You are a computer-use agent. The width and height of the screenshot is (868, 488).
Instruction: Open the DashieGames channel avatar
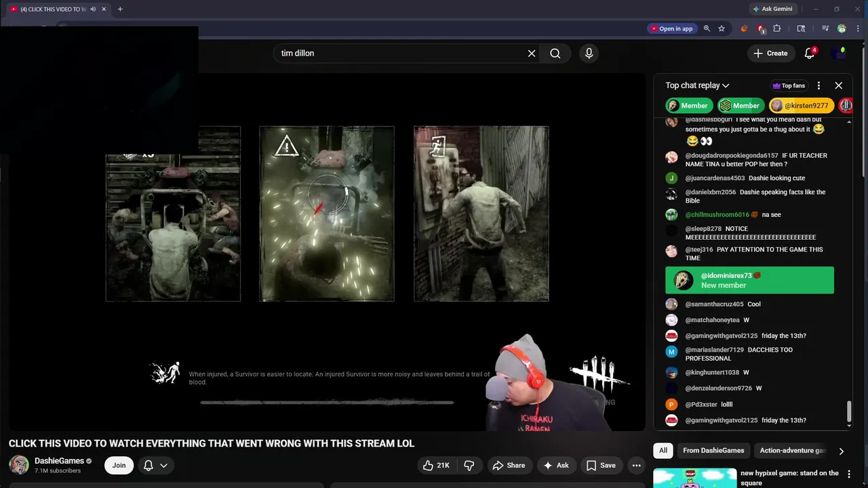[18, 465]
